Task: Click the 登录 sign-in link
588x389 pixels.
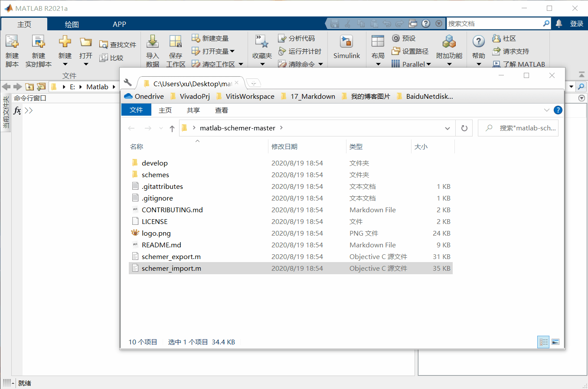Action: (x=577, y=24)
